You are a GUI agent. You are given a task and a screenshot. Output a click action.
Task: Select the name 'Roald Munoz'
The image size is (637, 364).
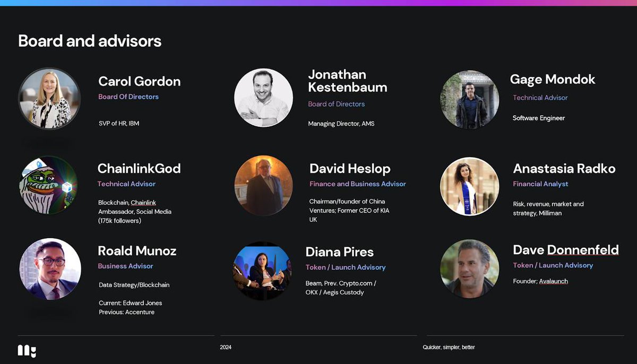[137, 251]
